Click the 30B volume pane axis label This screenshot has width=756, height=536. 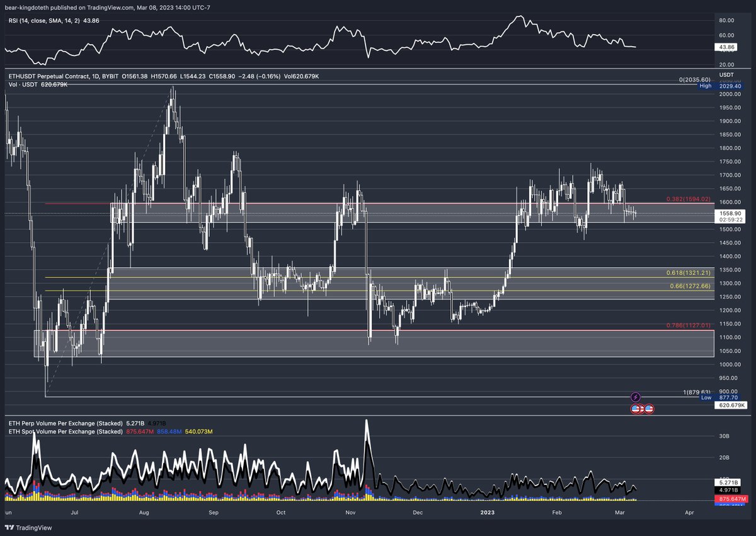tap(724, 436)
